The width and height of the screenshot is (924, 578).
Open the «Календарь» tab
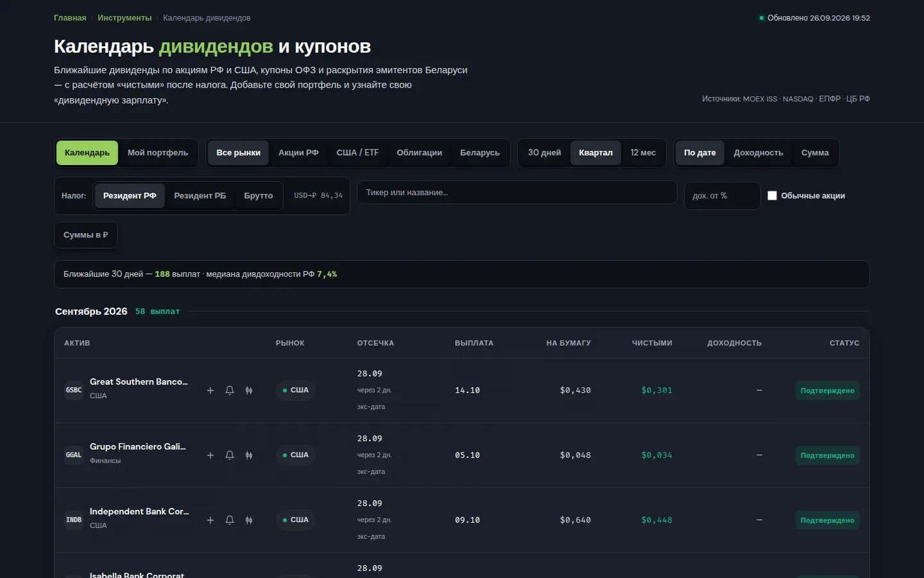tap(87, 153)
